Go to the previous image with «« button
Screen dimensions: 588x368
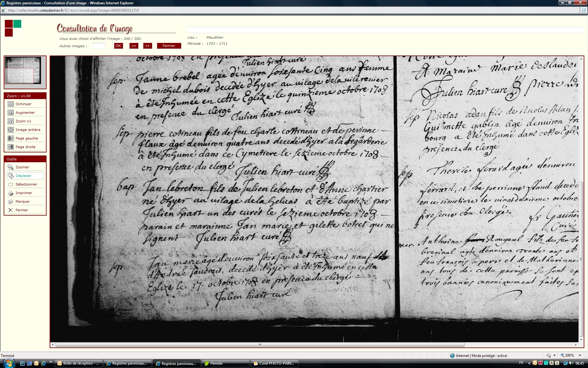tap(134, 46)
